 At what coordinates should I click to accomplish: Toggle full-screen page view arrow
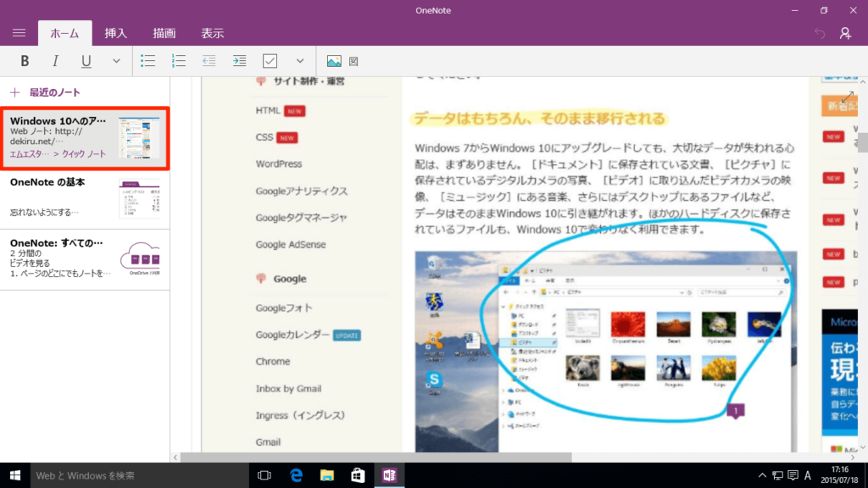(x=847, y=97)
